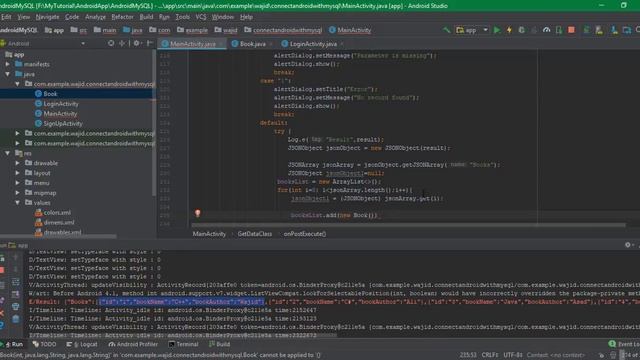This screenshot has width=640, height=360.
Task: Open the TODO tool window
Action: click(x=44, y=344)
